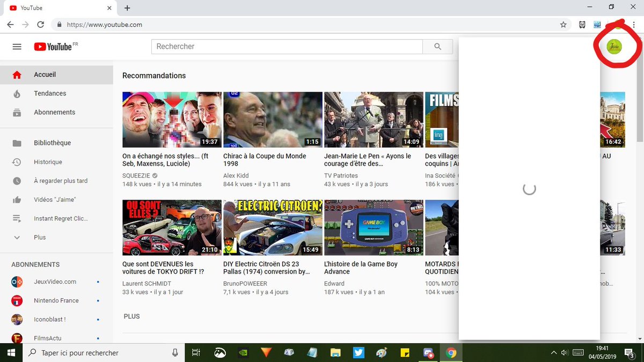The height and width of the screenshot is (362, 644).
Task: Click in the Rechercher search field
Action: point(287,47)
